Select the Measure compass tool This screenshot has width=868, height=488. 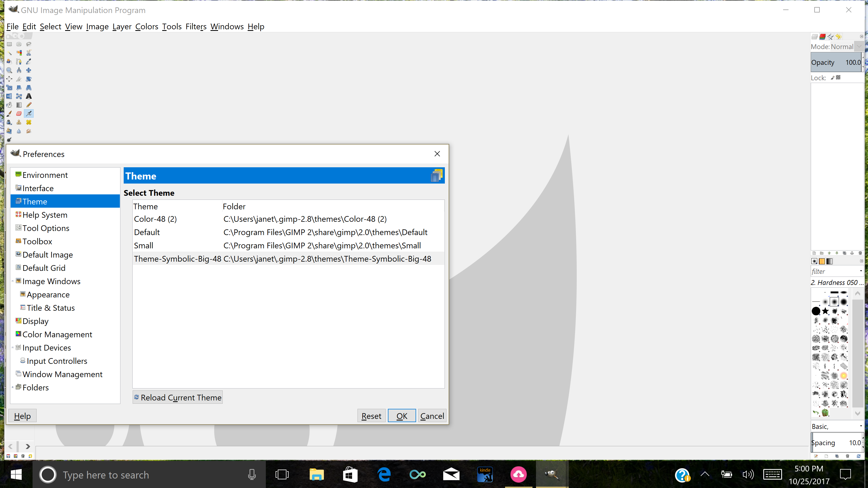(19, 70)
